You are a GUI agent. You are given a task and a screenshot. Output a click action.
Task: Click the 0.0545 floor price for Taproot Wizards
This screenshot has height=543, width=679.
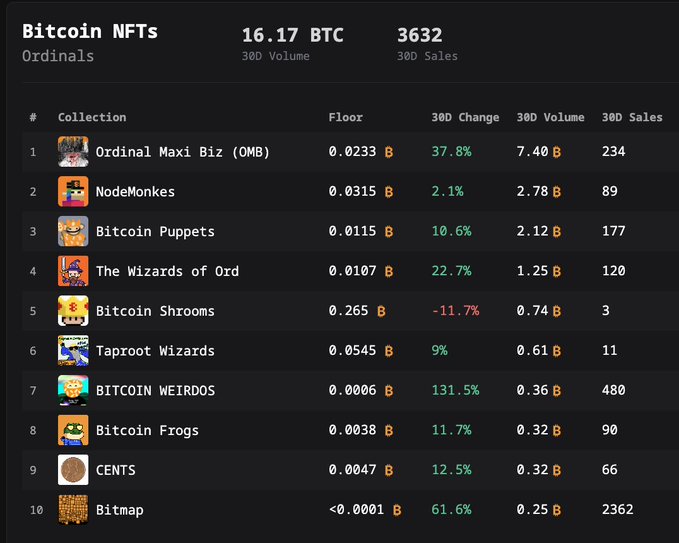pos(352,351)
